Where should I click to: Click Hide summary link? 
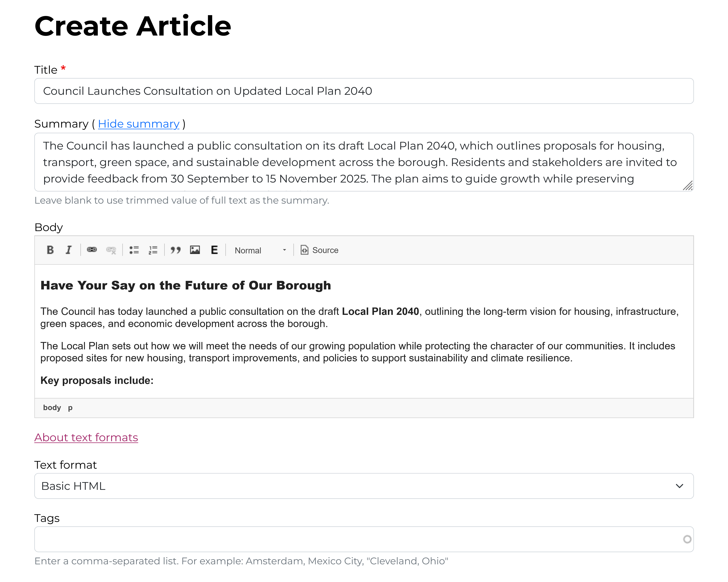(138, 124)
